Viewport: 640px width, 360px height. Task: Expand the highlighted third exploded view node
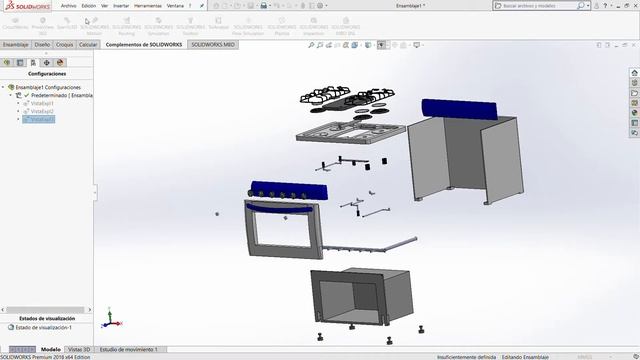tap(18, 119)
